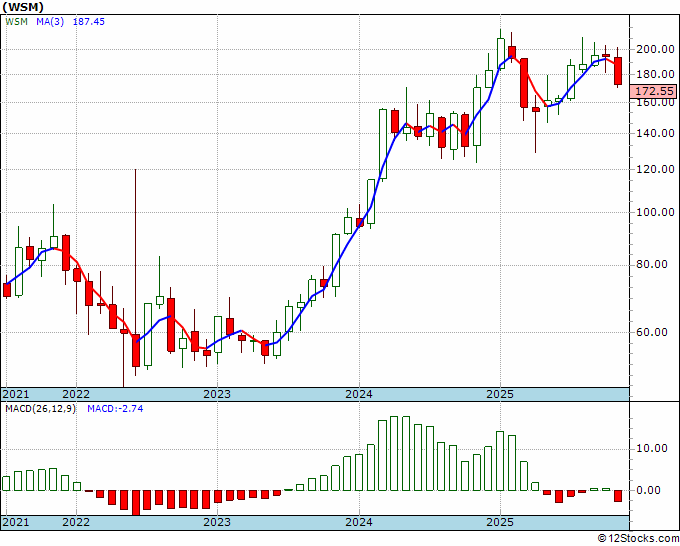Click the 200.00 price axis label

(x=655, y=49)
